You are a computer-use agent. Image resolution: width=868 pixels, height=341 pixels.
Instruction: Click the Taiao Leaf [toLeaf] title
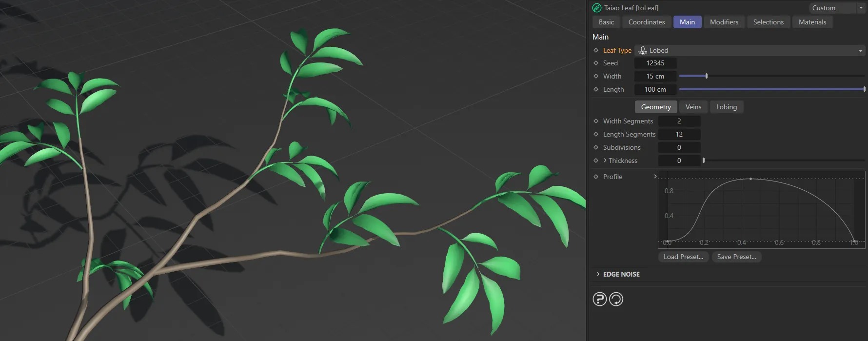coord(631,8)
